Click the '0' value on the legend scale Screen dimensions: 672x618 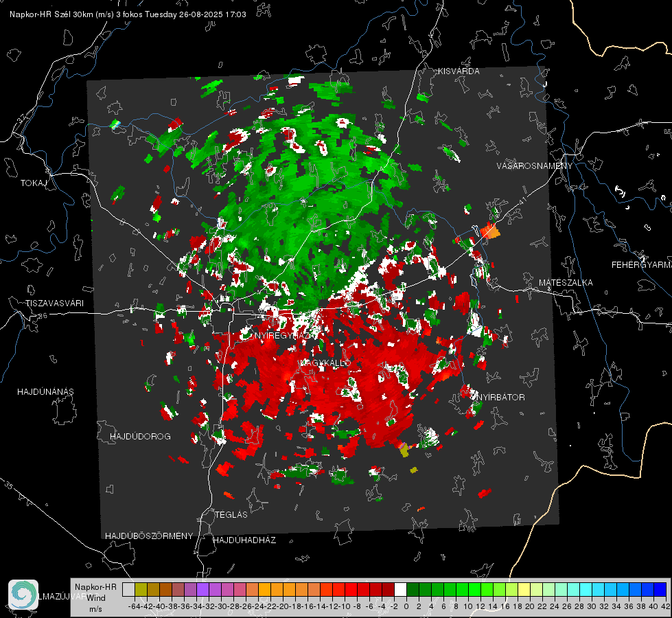tap(406, 606)
